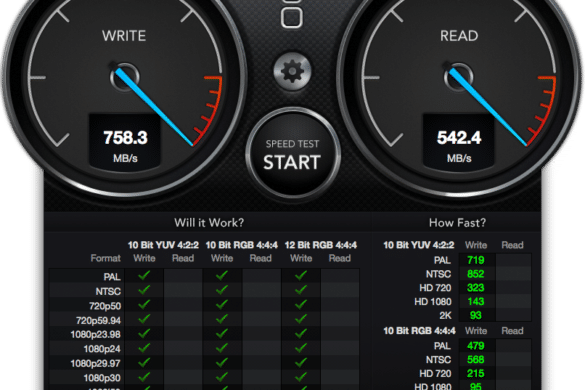Click the 1080p29.97 12 Bit RGB write checkmark
The width and height of the screenshot is (585, 390).
coord(301,362)
